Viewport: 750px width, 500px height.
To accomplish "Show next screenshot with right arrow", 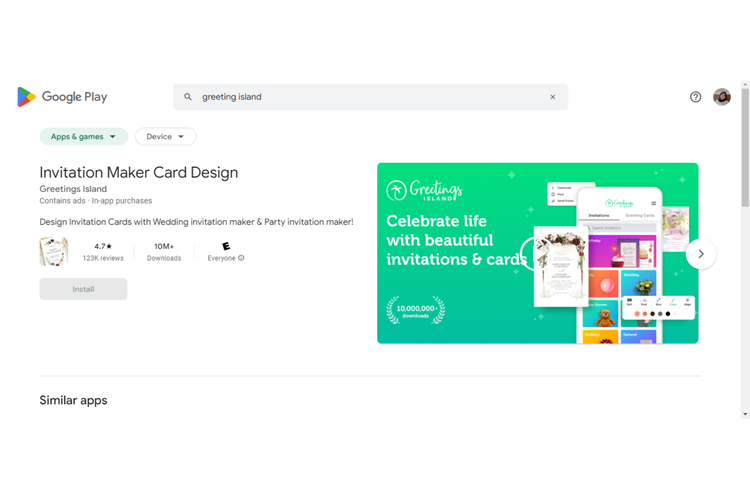I will (x=701, y=254).
